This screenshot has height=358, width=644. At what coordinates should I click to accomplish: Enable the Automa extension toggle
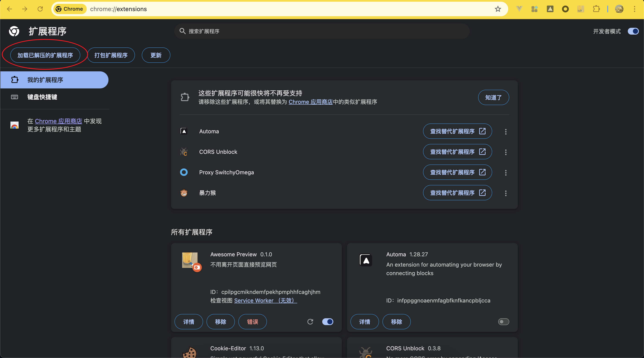pos(503,322)
